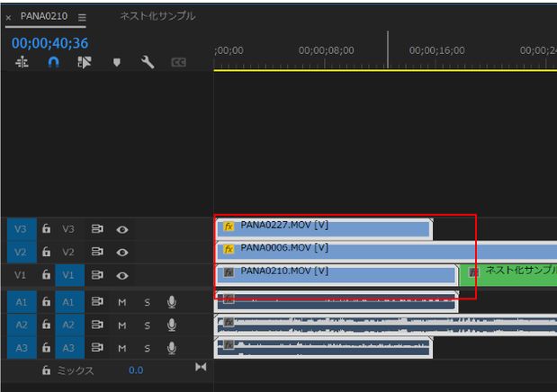
Task: Toggle A2 source patch indicator
Action: coord(22,325)
